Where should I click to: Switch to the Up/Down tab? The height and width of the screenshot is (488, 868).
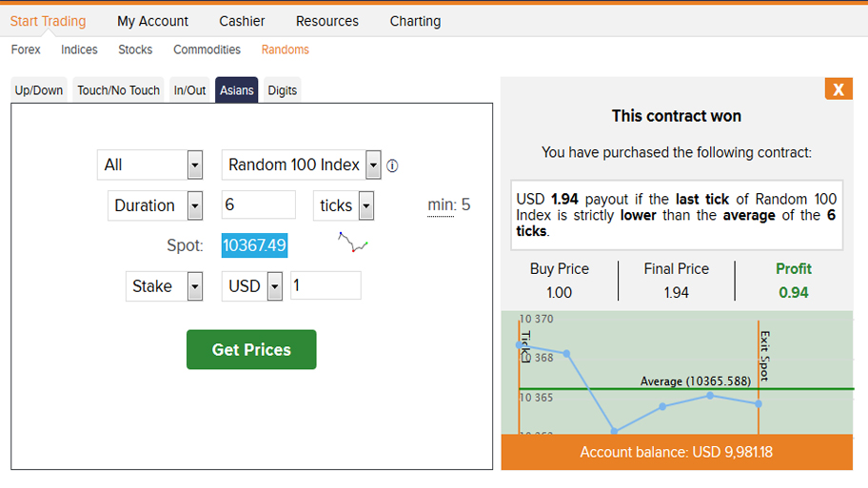[39, 90]
